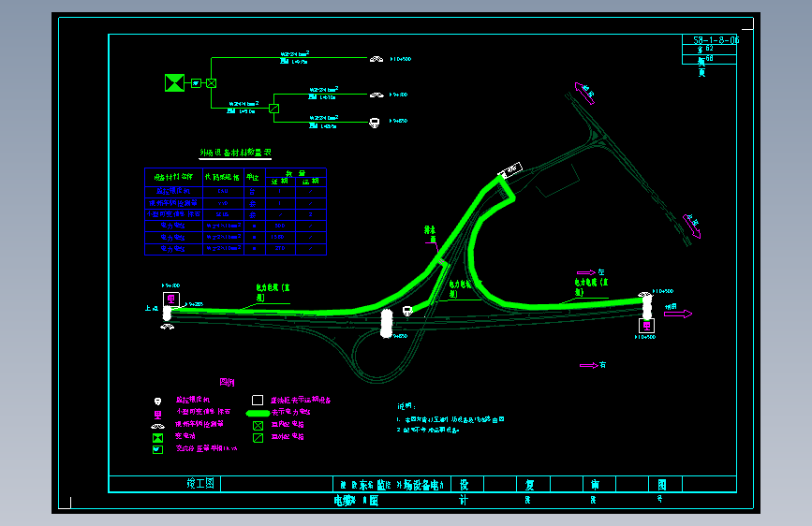
Task: Click the empty white box legend symbol
Action: (258, 401)
